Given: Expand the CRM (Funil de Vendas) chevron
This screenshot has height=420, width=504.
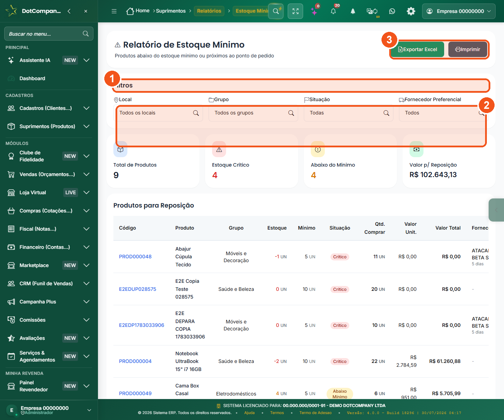Looking at the screenshot, I should click(86, 283).
